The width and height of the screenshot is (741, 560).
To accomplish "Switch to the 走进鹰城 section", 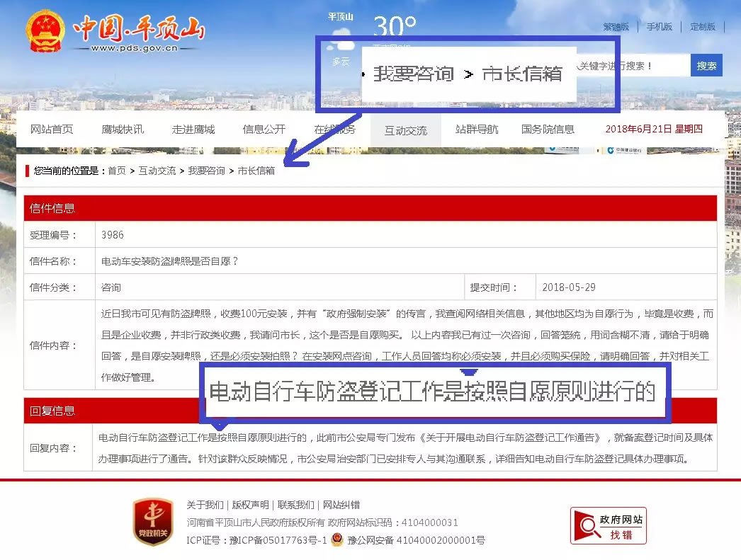I will pyautogui.click(x=193, y=129).
